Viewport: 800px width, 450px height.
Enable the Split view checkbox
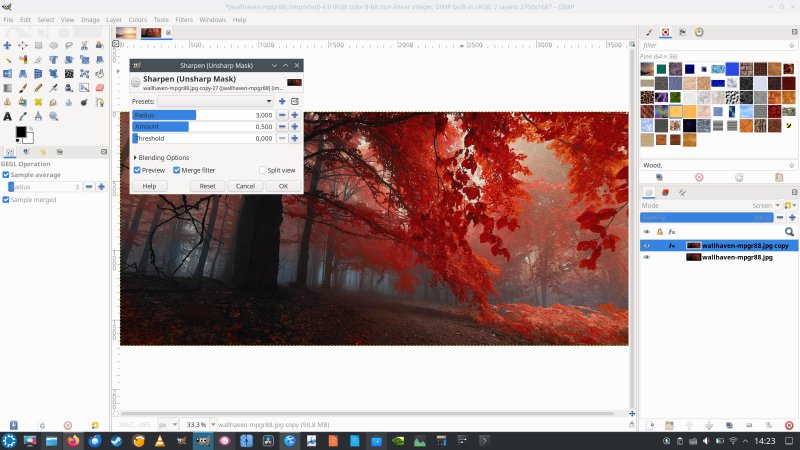[x=263, y=170]
